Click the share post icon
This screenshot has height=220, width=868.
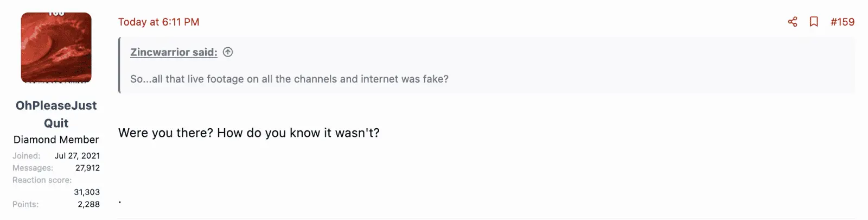point(793,22)
